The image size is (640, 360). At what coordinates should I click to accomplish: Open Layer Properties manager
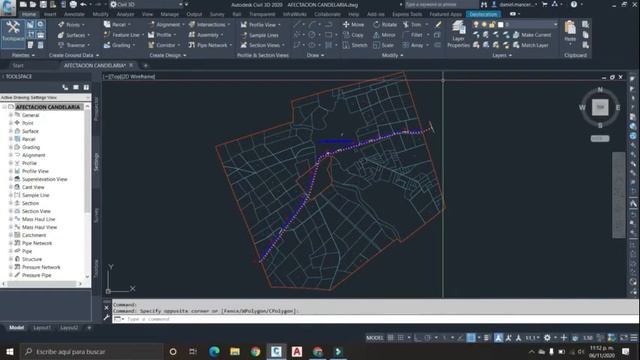point(458,33)
